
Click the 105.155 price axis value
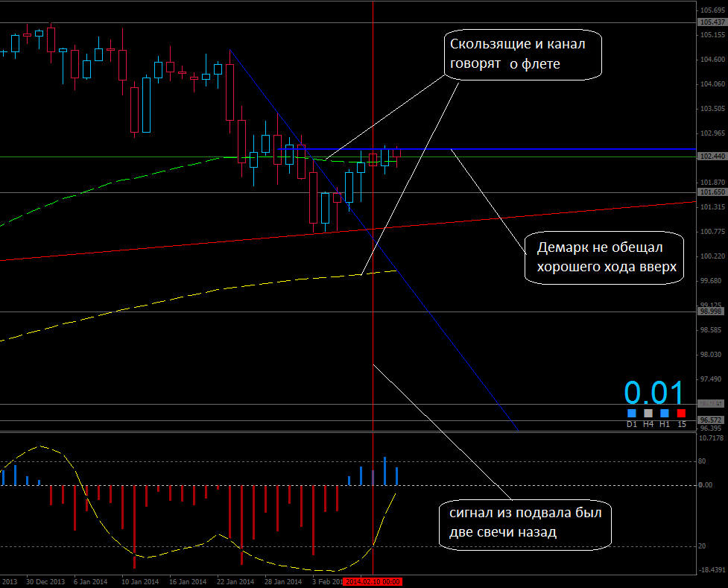[712, 35]
